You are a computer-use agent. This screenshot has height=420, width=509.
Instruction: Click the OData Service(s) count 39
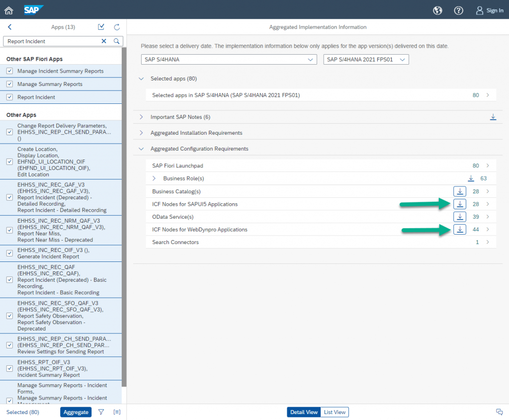point(476,217)
